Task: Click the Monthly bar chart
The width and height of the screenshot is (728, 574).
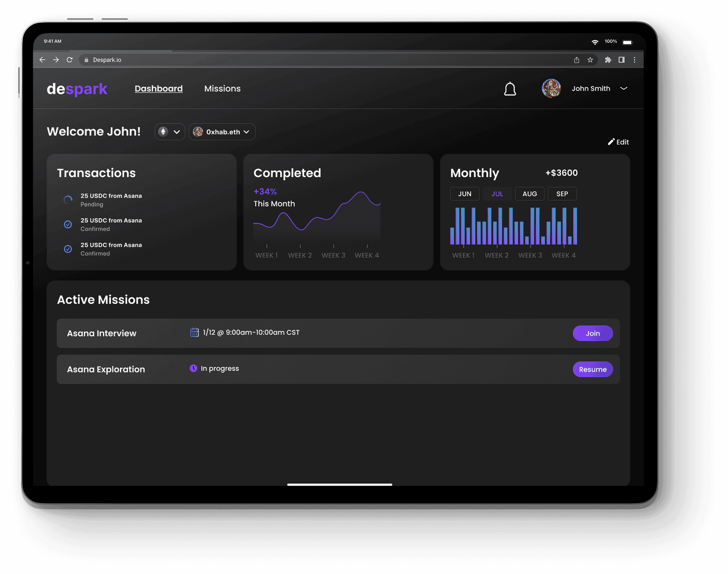Action: 514,226
